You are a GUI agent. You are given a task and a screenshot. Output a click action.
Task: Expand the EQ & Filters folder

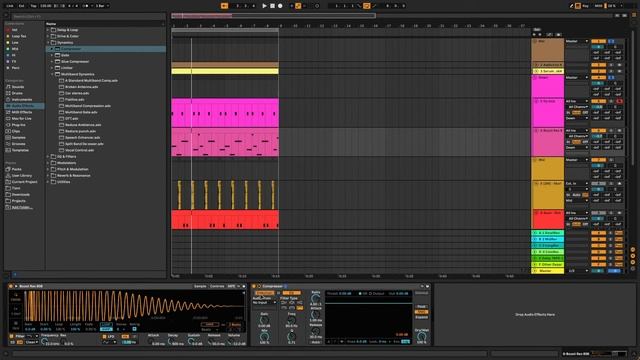tap(48, 156)
